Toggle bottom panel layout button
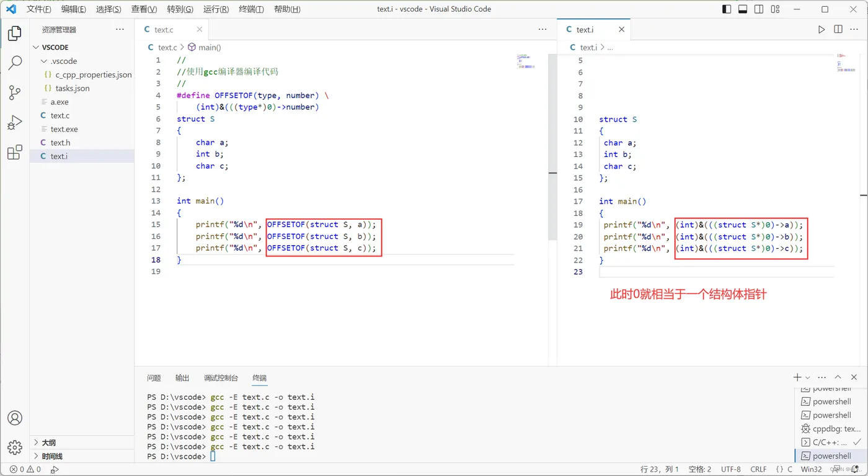868x476 pixels. click(743, 9)
